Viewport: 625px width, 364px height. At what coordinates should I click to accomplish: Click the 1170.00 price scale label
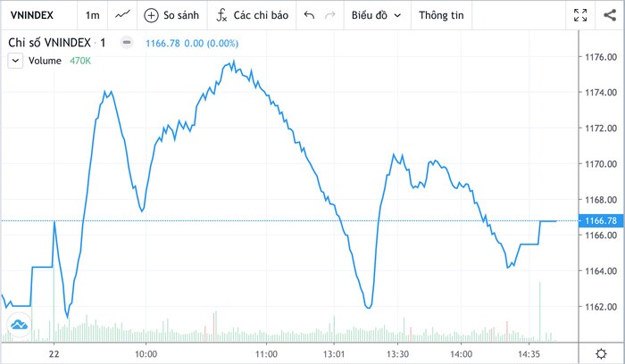[x=601, y=164]
